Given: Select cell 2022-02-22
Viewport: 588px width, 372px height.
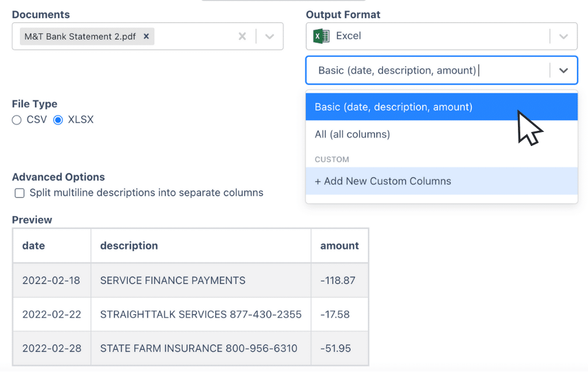Looking at the screenshot, I should pyautogui.click(x=52, y=314).
